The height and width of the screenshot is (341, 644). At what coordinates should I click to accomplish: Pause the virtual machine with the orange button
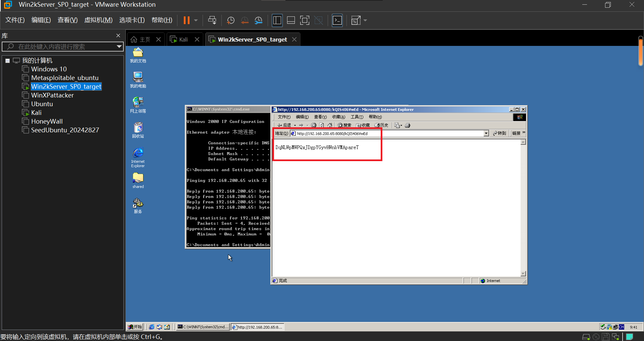[x=186, y=20]
